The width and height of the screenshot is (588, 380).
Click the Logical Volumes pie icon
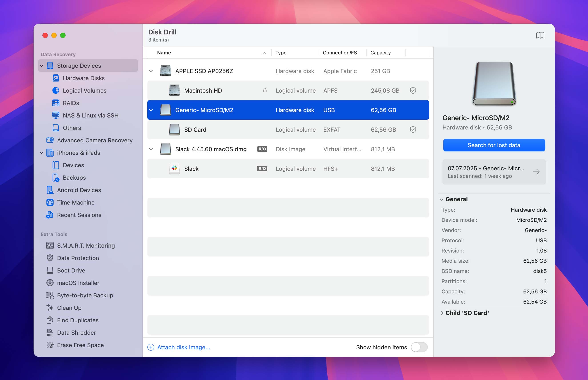tap(56, 91)
